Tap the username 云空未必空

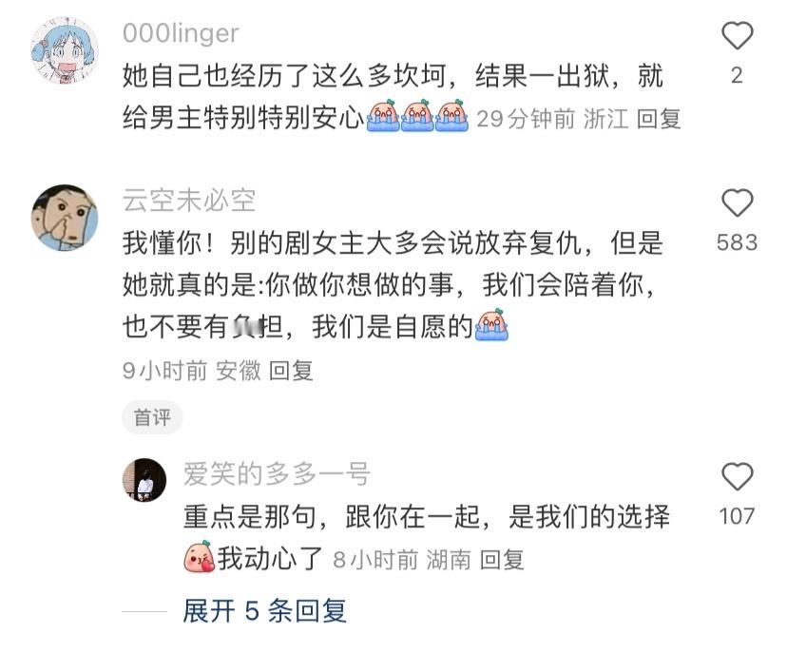pos(189,201)
